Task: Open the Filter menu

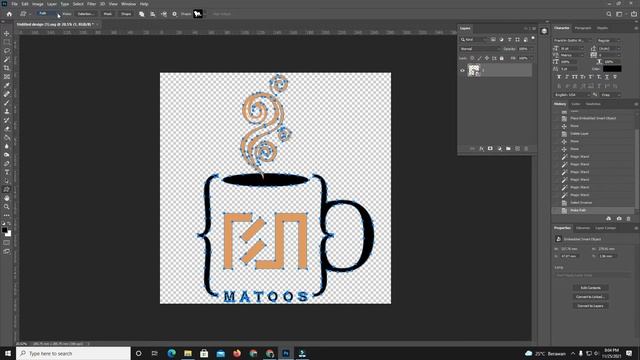Action: [91, 4]
